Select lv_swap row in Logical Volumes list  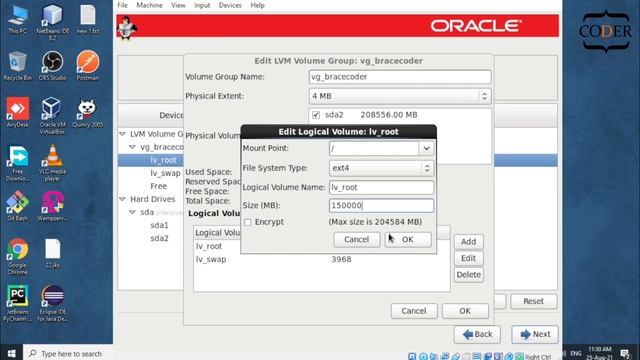[322, 260]
